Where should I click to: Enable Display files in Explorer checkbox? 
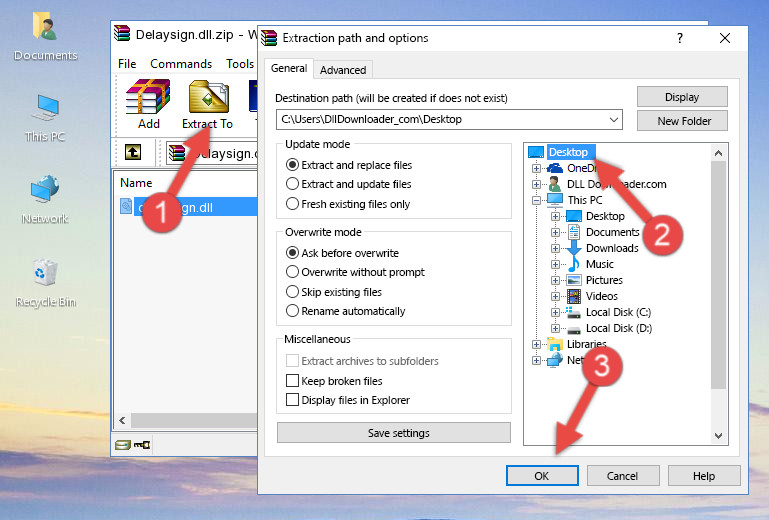click(x=292, y=400)
